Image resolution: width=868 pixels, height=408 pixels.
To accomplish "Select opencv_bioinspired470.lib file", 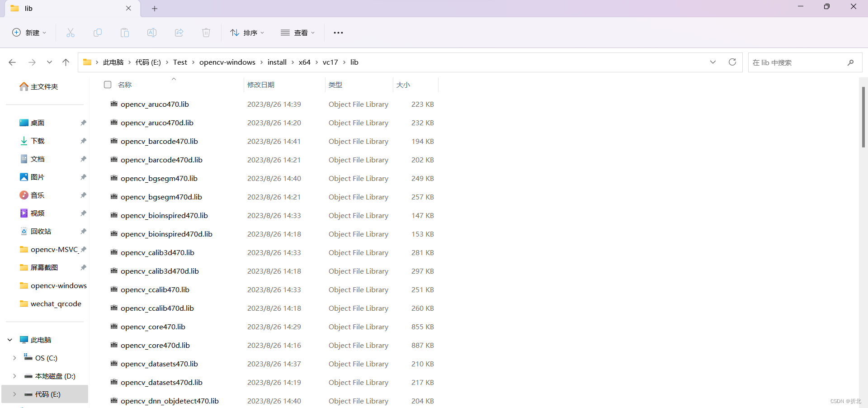I will click(x=164, y=215).
